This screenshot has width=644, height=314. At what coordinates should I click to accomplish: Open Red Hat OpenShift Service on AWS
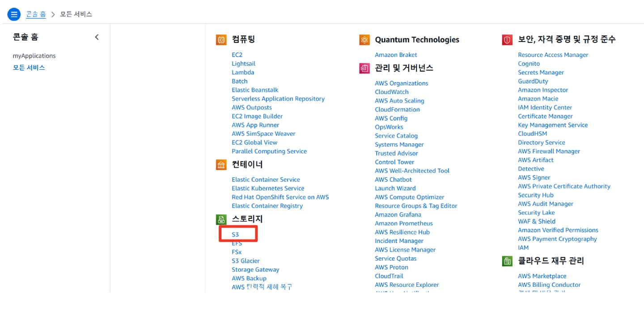(x=280, y=197)
